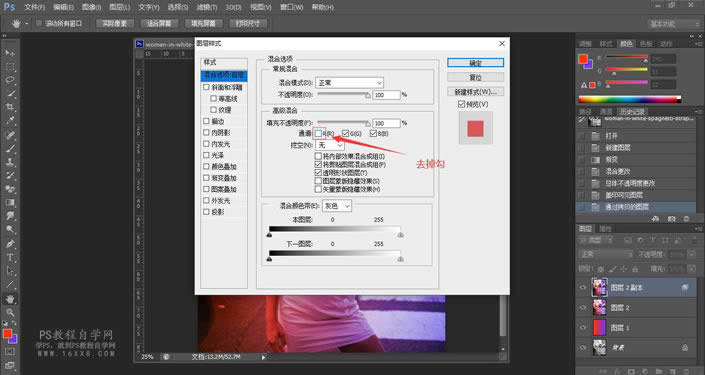
Task: Click the trash icon in History panel
Action: pyautogui.click(x=687, y=219)
